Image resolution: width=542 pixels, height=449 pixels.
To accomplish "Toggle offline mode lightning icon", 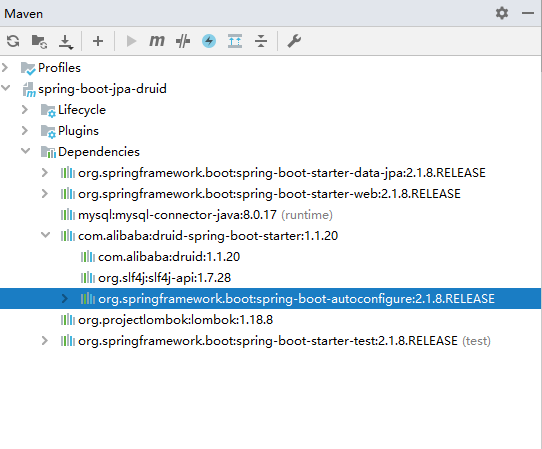I will (209, 41).
